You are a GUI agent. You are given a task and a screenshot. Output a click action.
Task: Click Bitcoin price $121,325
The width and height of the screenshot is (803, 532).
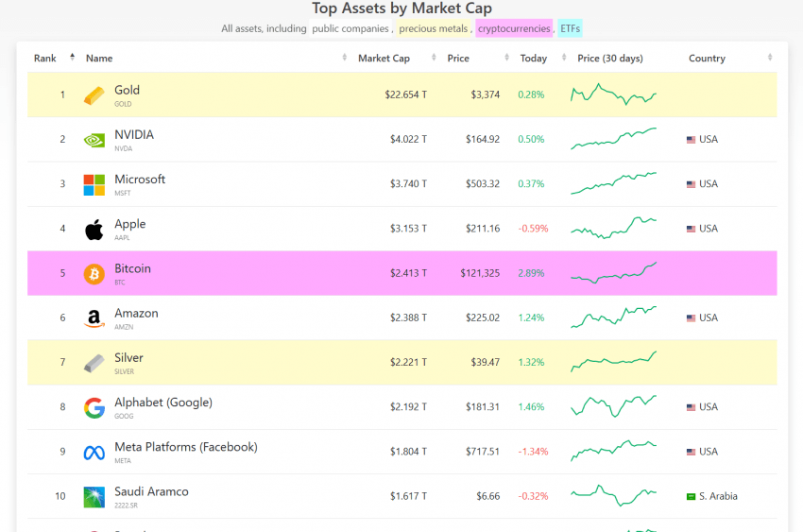[480, 273]
